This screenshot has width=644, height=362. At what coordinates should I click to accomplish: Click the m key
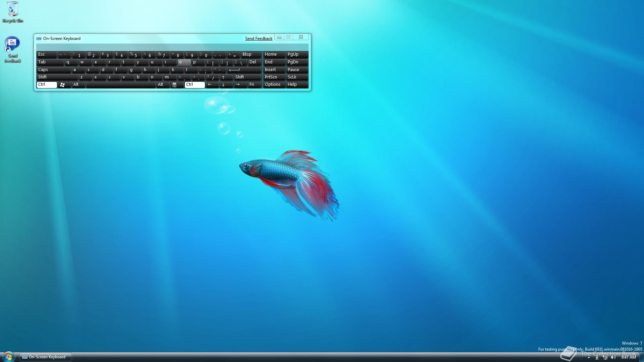tap(170, 77)
